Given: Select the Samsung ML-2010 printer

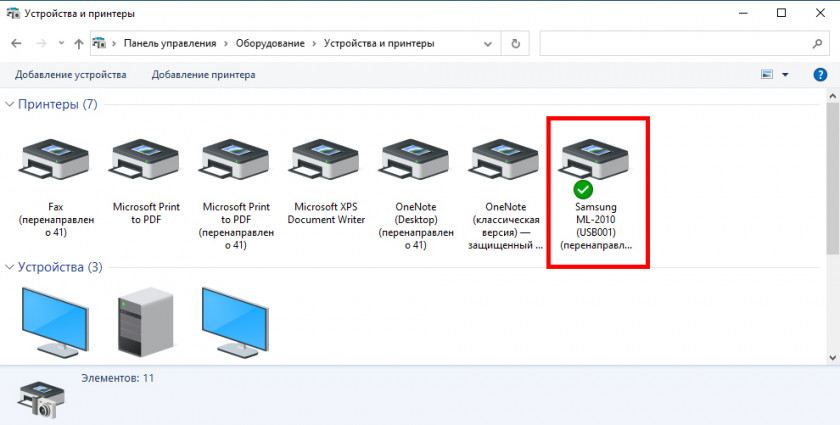Looking at the screenshot, I should [x=596, y=159].
